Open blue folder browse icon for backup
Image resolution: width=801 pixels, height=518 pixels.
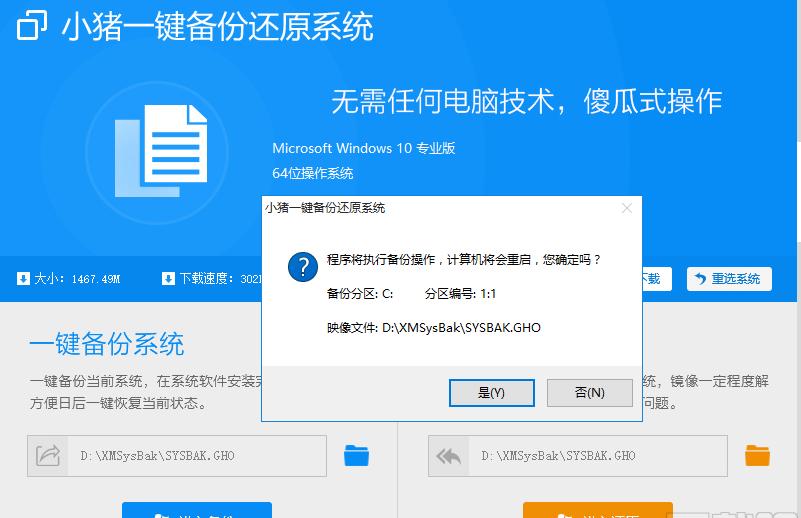coord(356,456)
